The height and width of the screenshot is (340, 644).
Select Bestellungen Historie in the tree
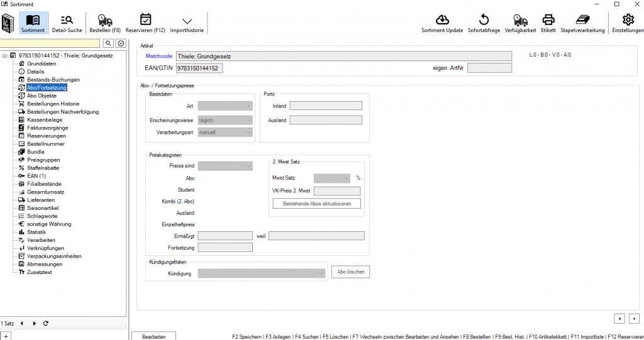53,104
